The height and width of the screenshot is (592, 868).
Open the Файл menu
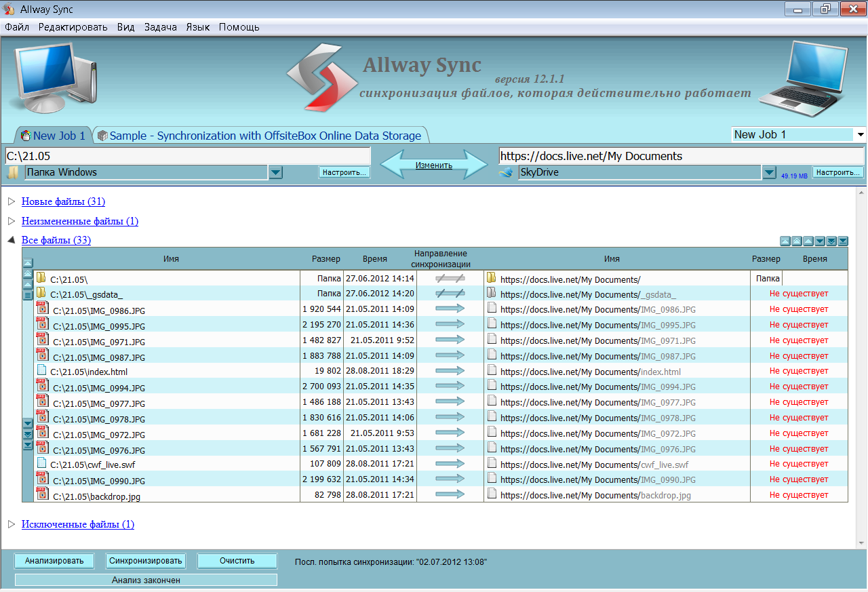17,27
